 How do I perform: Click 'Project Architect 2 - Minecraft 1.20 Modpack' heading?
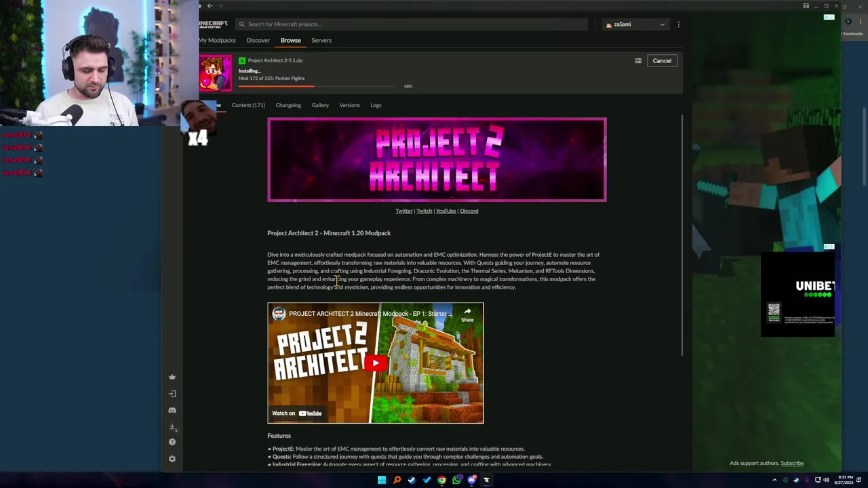pyautogui.click(x=329, y=233)
